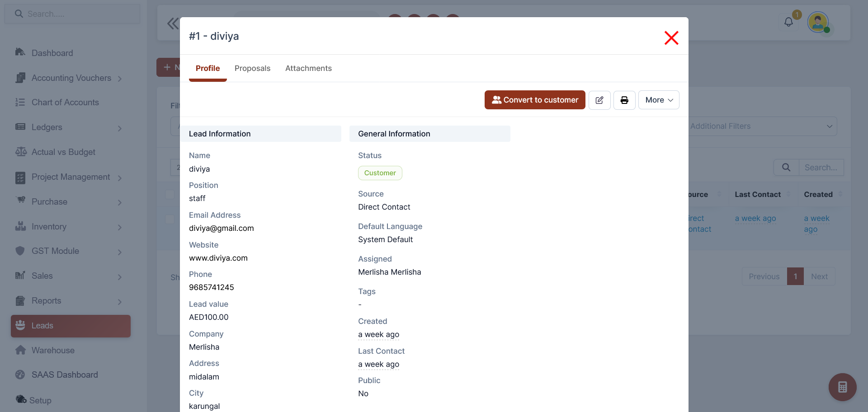Click the print lead icon button
The width and height of the screenshot is (868, 412).
[624, 100]
